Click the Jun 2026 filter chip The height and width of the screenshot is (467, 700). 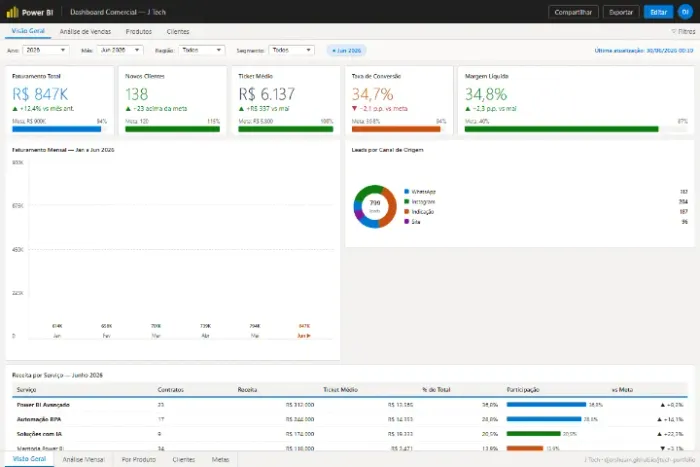[346, 50]
